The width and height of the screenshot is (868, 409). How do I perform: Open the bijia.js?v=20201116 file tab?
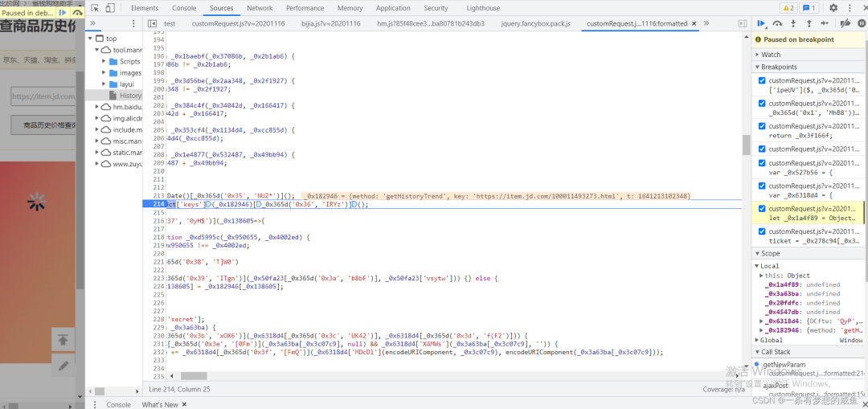point(331,24)
